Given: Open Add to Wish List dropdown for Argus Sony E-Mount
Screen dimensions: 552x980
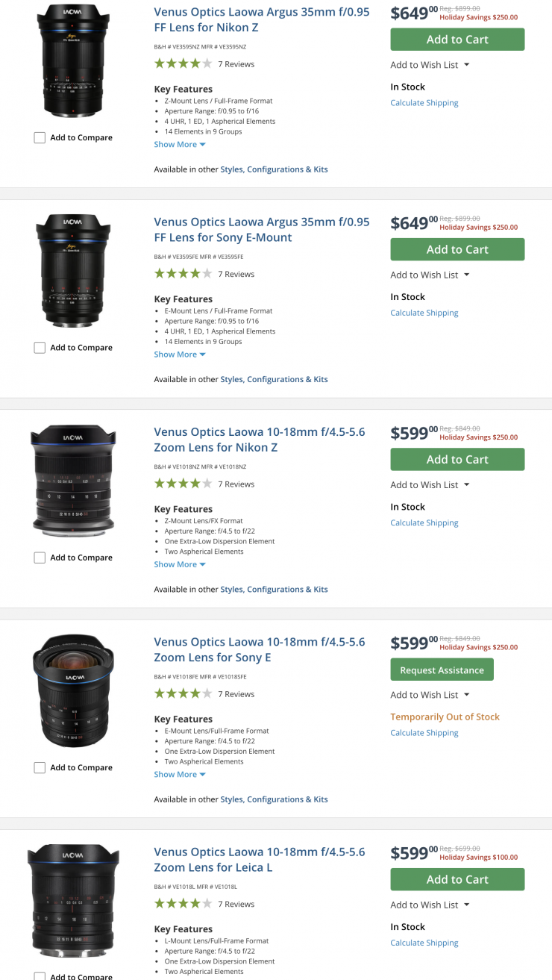Looking at the screenshot, I should click(430, 275).
